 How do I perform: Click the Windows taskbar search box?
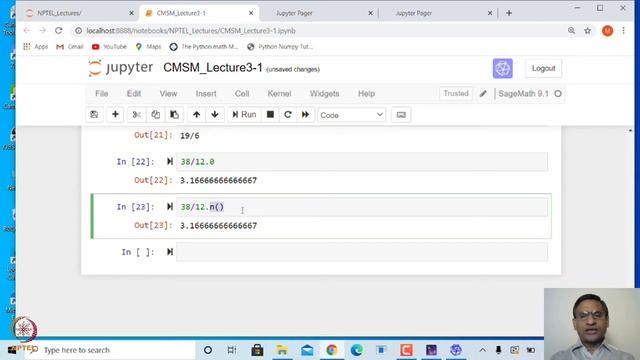pos(110,350)
